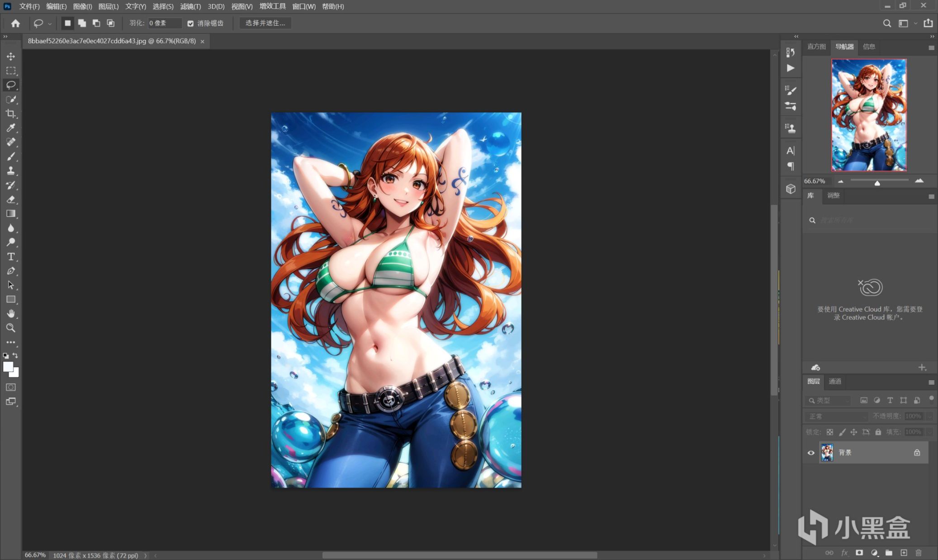This screenshot has height=560, width=938.
Task: Select the Clone Stamp tool
Action: pyautogui.click(x=11, y=171)
